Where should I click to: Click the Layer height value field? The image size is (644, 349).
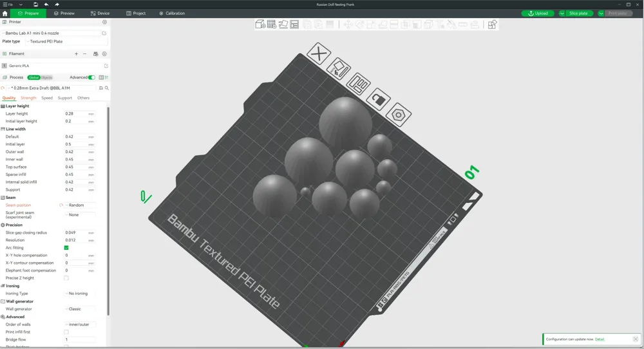pyautogui.click(x=80, y=114)
